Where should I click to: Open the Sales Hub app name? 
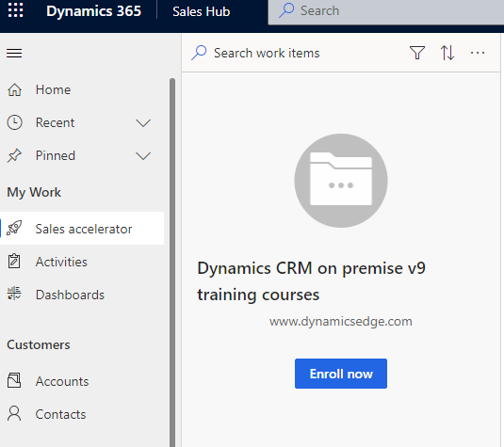[202, 11]
